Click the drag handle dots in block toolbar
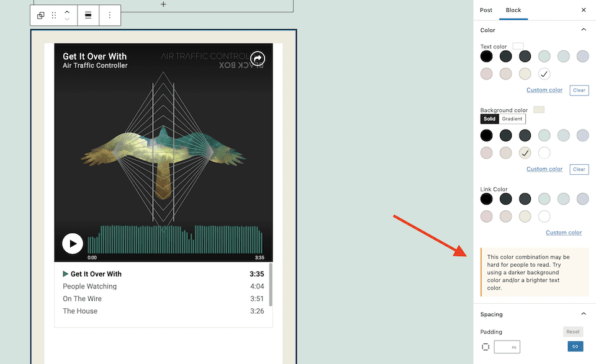The width and height of the screenshot is (596, 364). point(54,15)
